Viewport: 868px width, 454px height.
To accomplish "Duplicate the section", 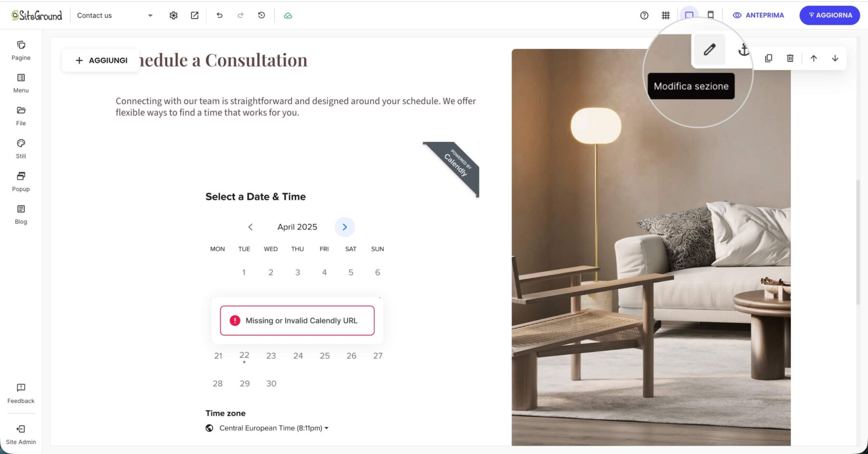I will [769, 58].
